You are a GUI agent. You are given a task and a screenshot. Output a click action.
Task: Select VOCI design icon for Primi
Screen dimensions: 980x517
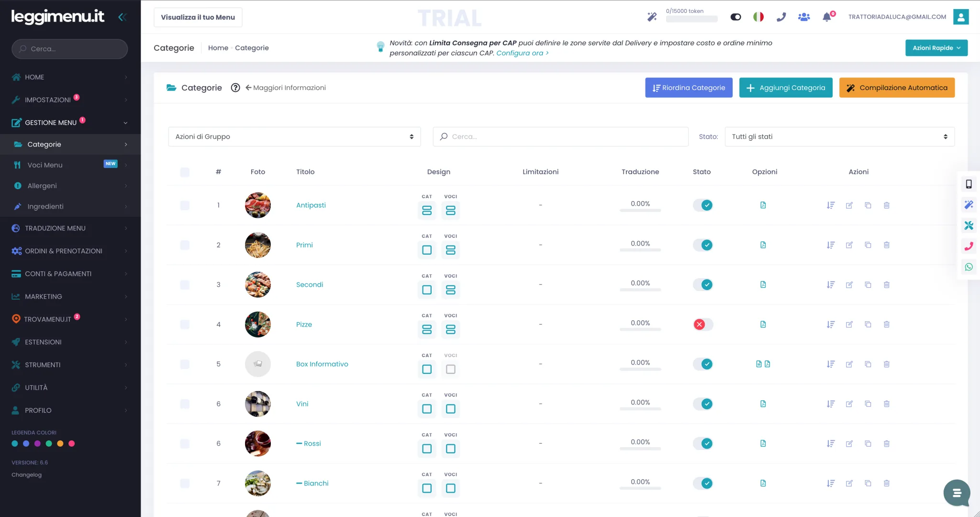451,250
